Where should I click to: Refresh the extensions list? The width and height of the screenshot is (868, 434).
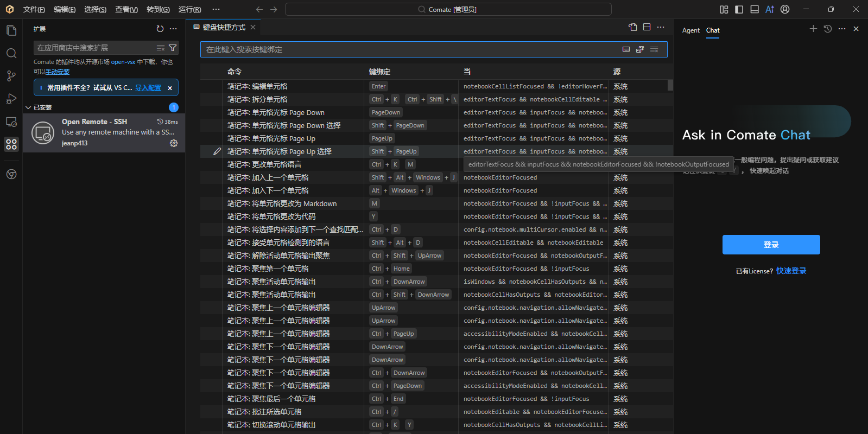[160, 29]
